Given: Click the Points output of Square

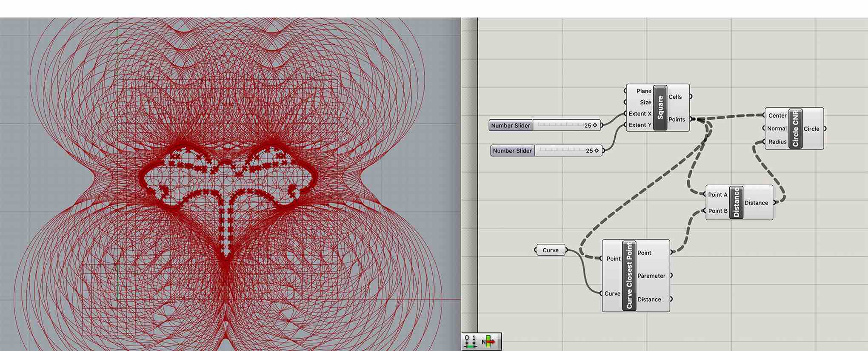Looking at the screenshot, I should click(677, 119).
